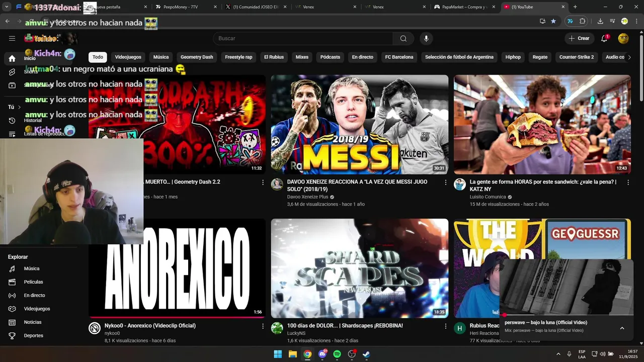
Task: Open the Davoo Xeneize Plus channel link
Action: 307,197
